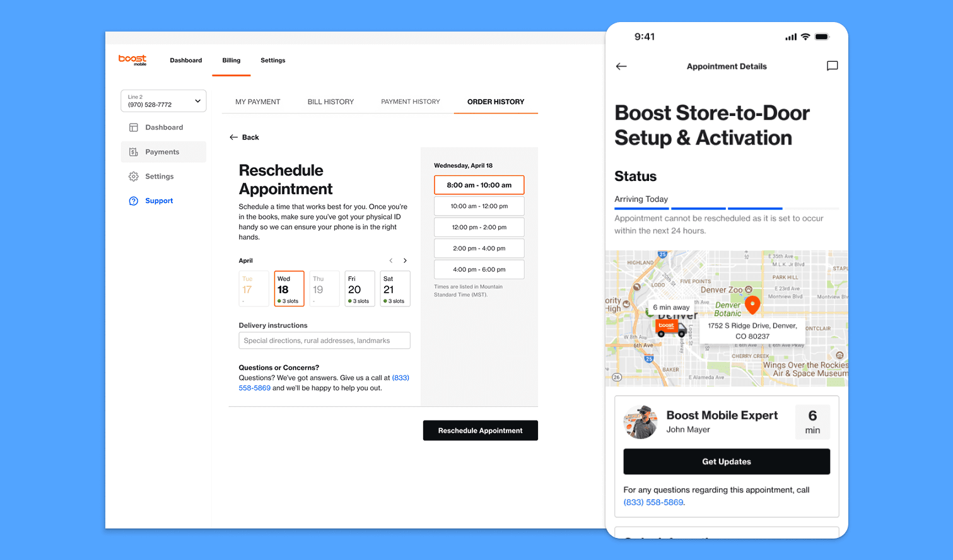Tap the (833) 558-5869 link in phone view

click(653, 503)
